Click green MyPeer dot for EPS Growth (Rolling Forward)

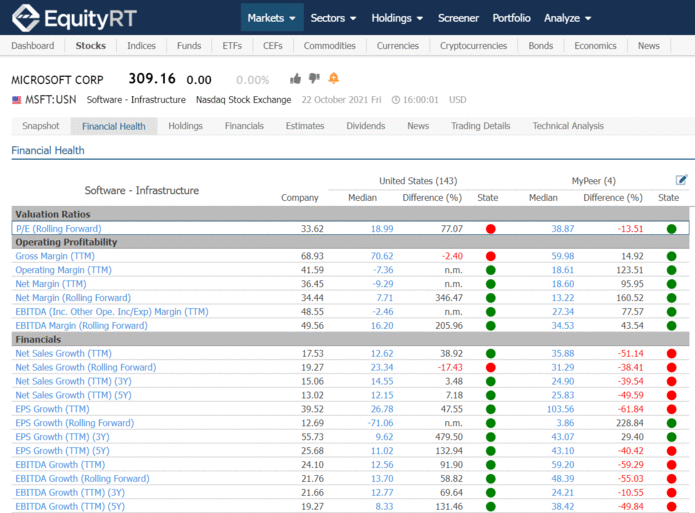tap(672, 423)
